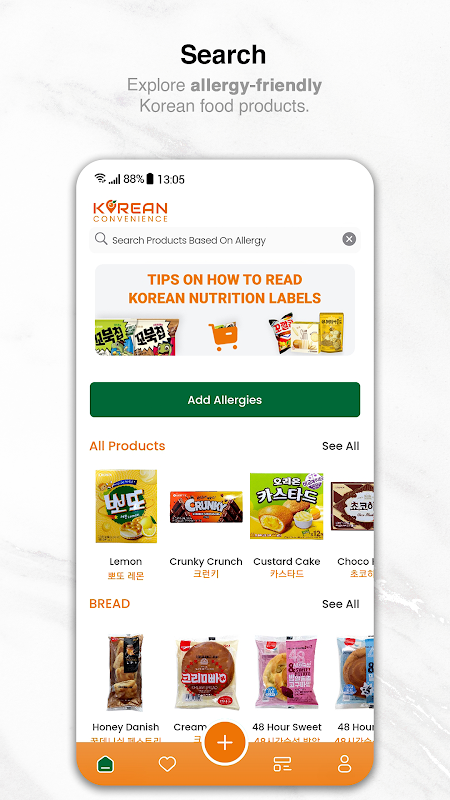The image size is (450, 800).
Task: Open the nutrition labels tips banner
Action: tap(225, 310)
